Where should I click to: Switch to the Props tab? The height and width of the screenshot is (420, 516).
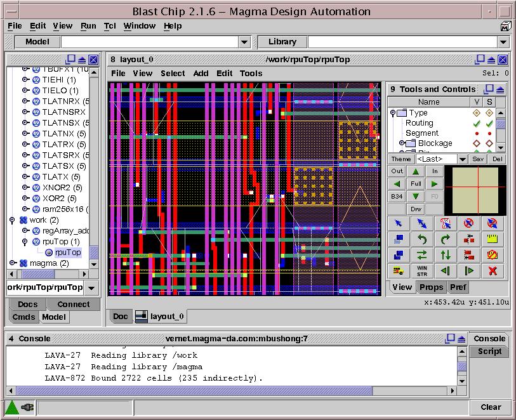pos(432,287)
